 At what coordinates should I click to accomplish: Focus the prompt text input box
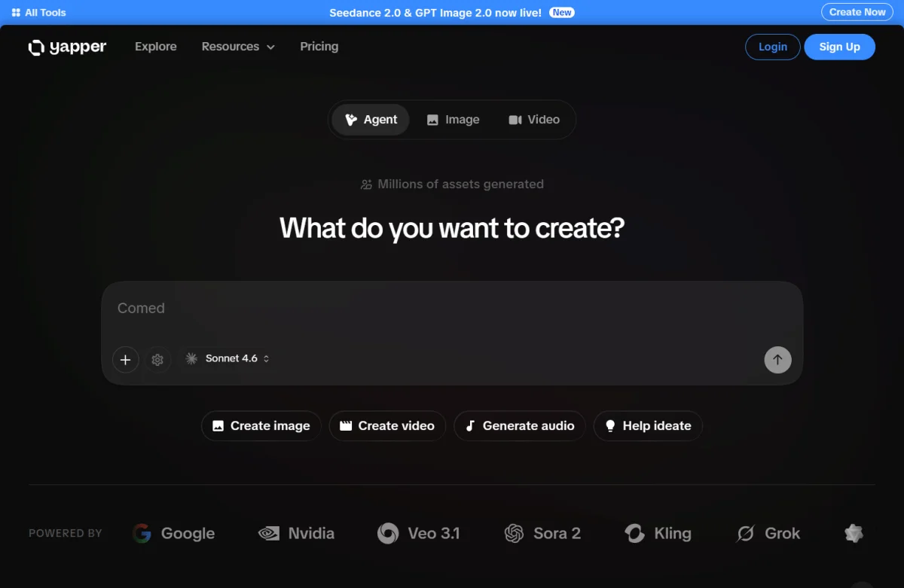pos(452,309)
